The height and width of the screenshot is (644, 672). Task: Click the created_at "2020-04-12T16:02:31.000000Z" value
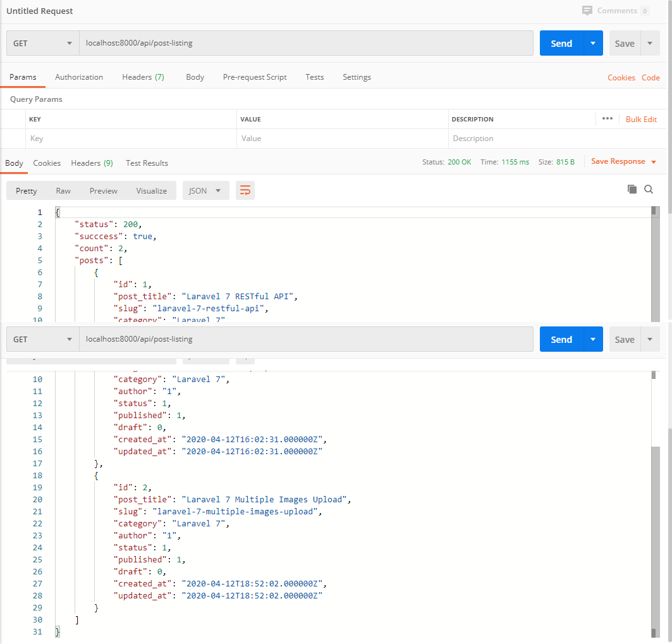[x=252, y=440]
